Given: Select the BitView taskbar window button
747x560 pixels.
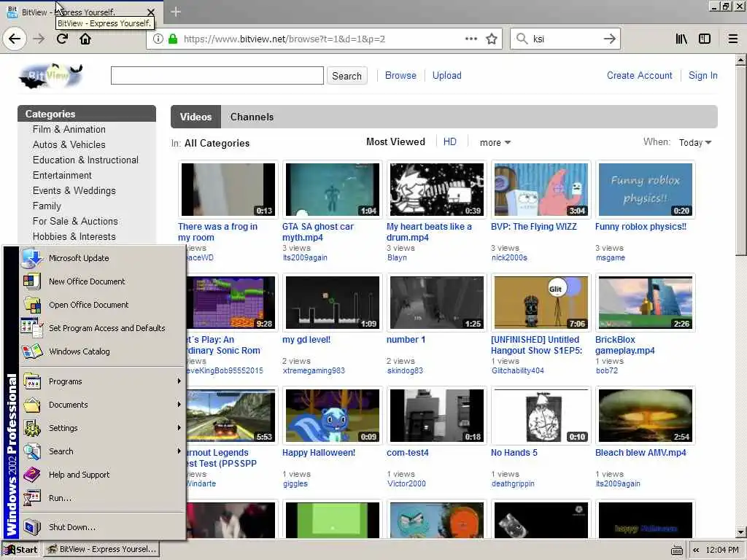Looking at the screenshot, I should [x=102, y=550].
